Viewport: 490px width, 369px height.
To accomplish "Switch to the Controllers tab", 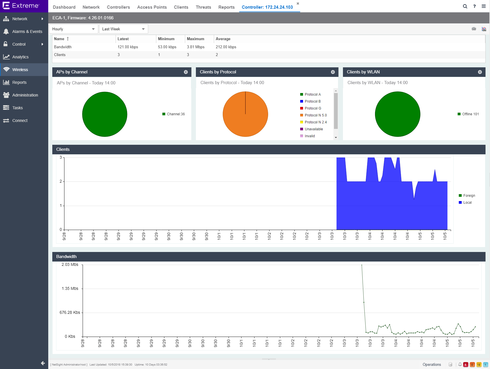I will [118, 7].
